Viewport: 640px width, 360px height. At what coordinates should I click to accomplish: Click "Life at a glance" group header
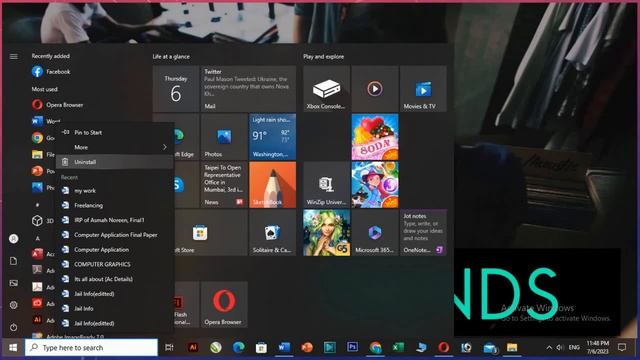click(x=171, y=56)
